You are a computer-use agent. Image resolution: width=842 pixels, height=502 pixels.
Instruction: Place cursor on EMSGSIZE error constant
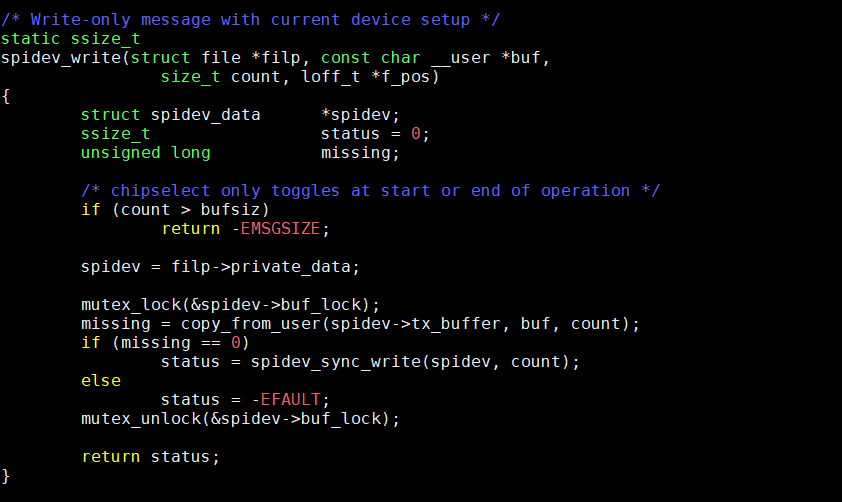pyautogui.click(x=280, y=229)
